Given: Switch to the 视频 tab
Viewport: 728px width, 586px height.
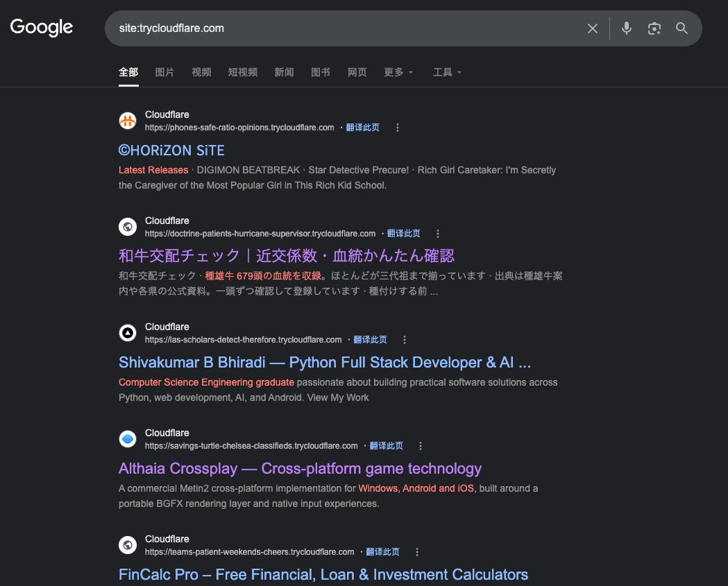Looking at the screenshot, I should (x=201, y=72).
